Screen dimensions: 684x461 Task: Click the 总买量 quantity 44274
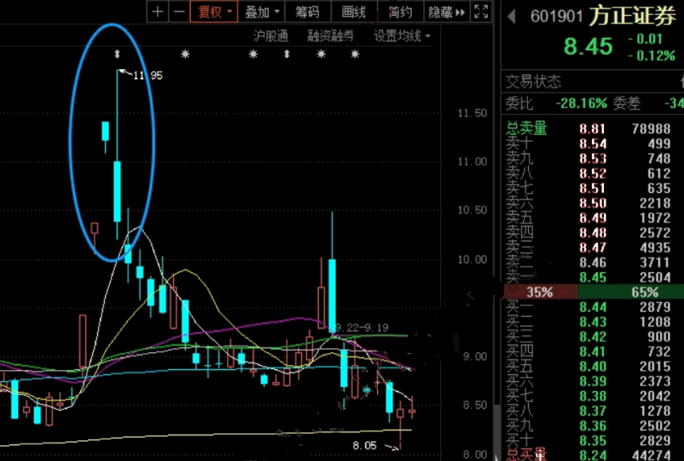[x=652, y=455]
